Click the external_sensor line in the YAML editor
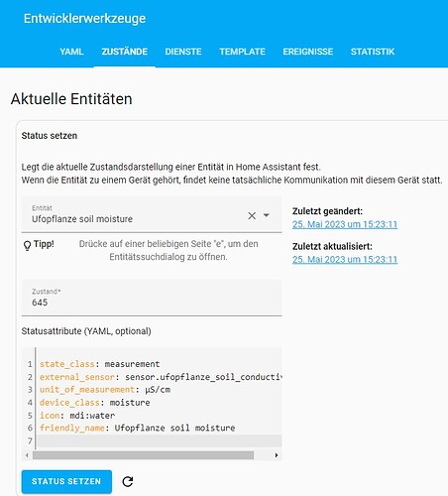This screenshot has height=496, width=448. tap(161, 377)
